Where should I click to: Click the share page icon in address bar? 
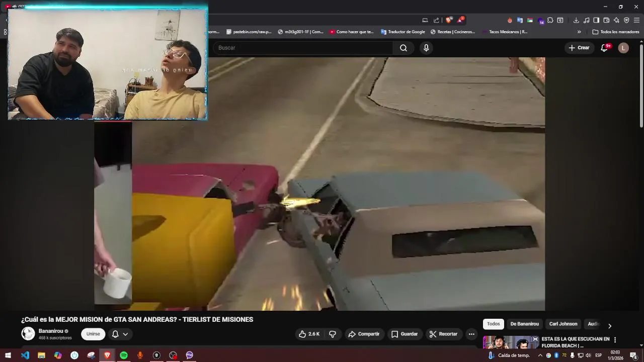(x=436, y=20)
